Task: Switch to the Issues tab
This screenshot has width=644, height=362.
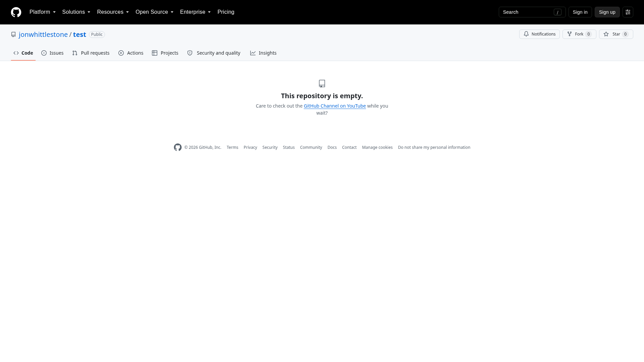Action: (52, 53)
